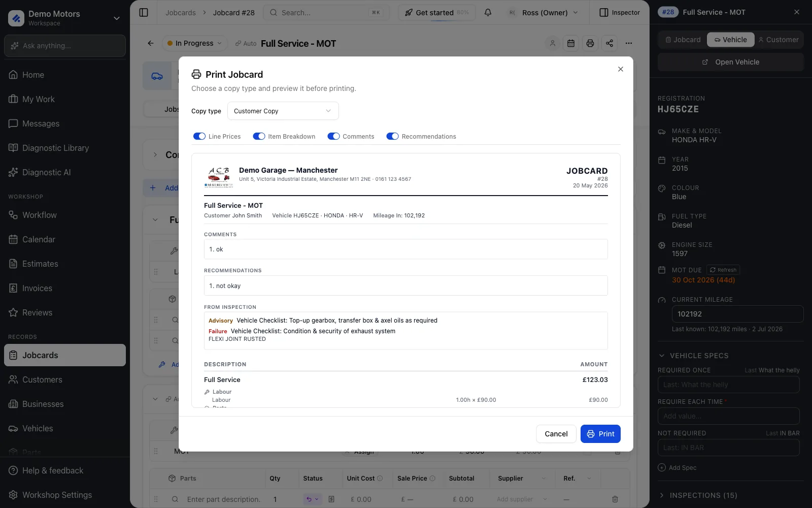
Task: Refresh the MOT due date
Action: pyautogui.click(x=723, y=270)
